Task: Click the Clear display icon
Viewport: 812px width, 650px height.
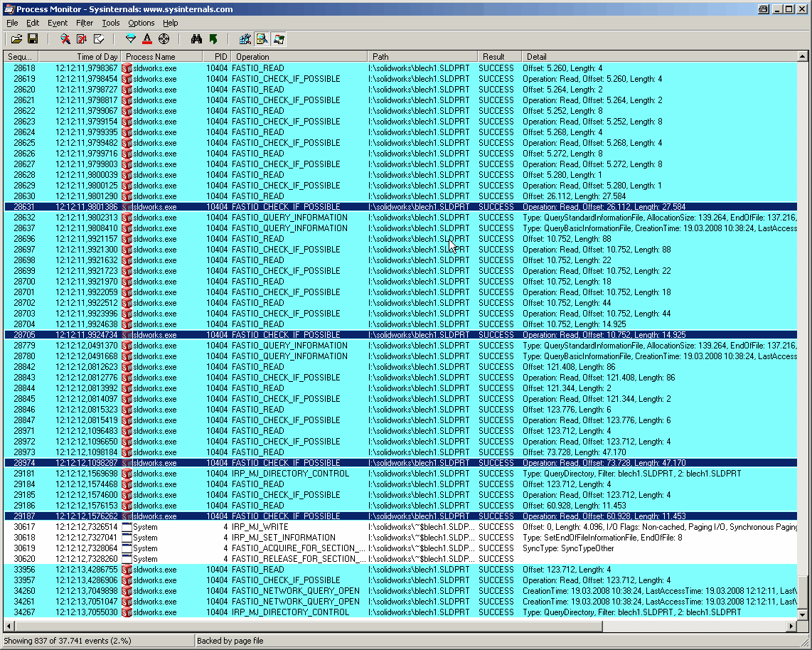Action: pos(98,39)
